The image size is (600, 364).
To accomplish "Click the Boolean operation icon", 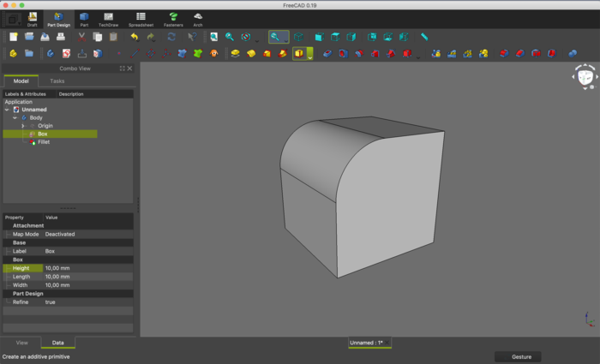I will pos(572,53).
